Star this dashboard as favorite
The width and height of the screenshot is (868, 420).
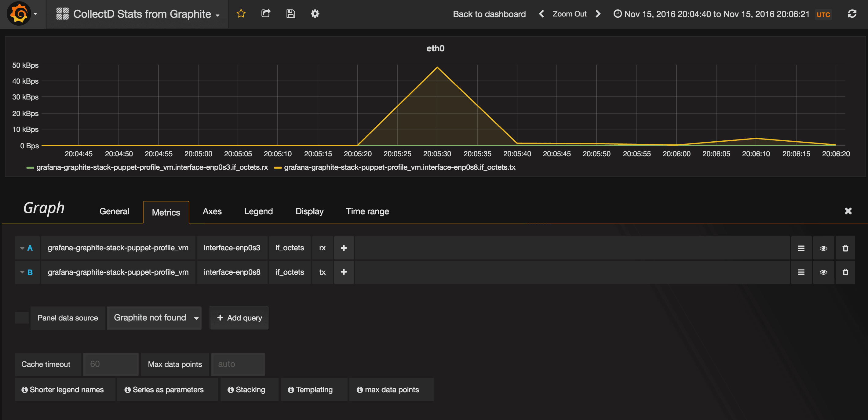[241, 14]
